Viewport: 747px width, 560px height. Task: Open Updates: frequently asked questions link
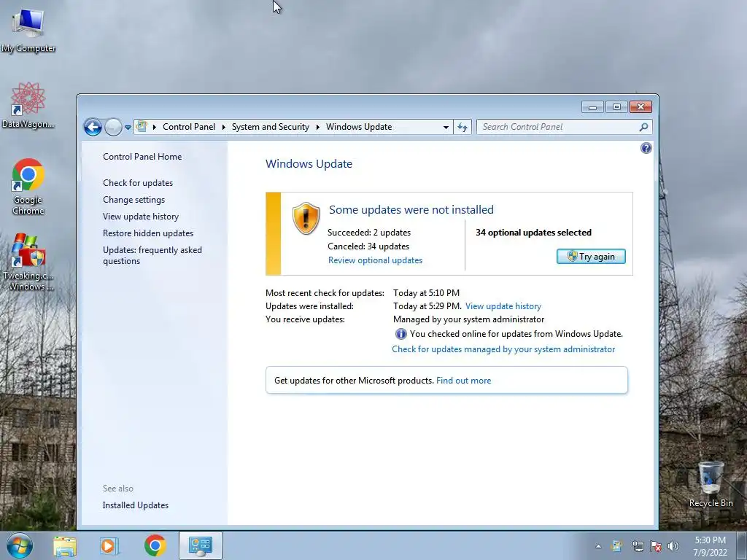click(152, 255)
